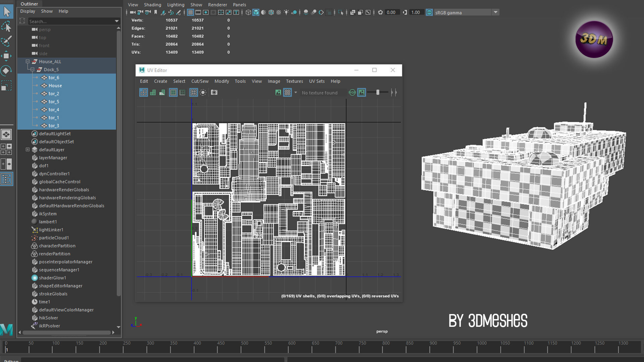Toggle checker map display in UV Editor
This screenshot has height=362, width=644.
287,93
